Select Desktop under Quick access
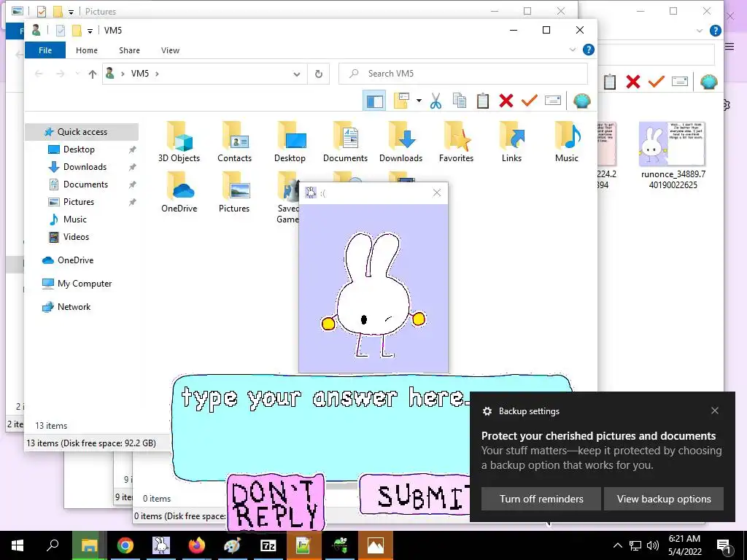Screen dimensions: 747x560 click(x=79, y=149)
